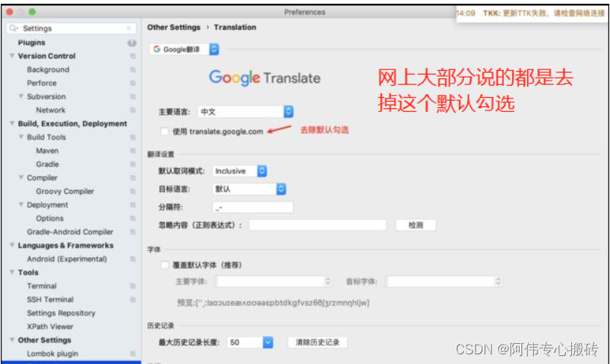Click the Settings search field
The width and height of the screenshot is (610, 364).
click(72, 28)
